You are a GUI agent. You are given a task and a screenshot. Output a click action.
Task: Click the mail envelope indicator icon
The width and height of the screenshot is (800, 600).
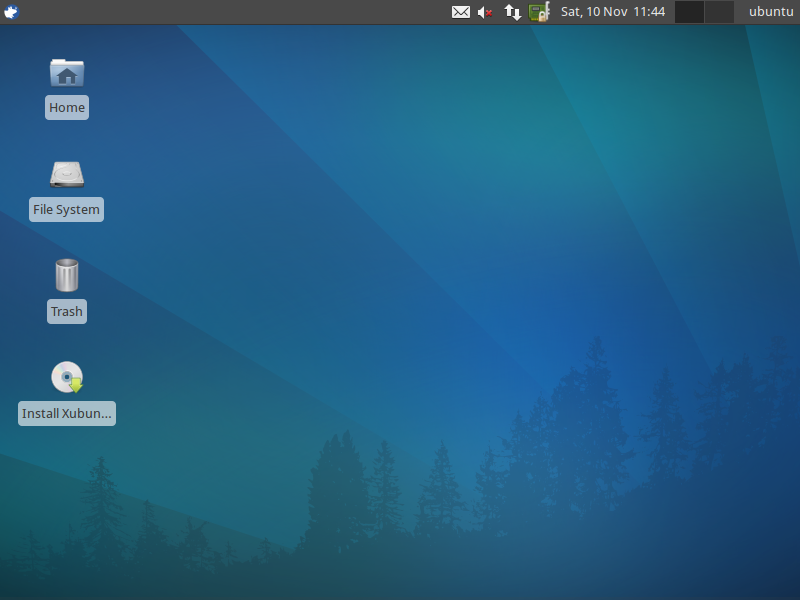[460, 12]
